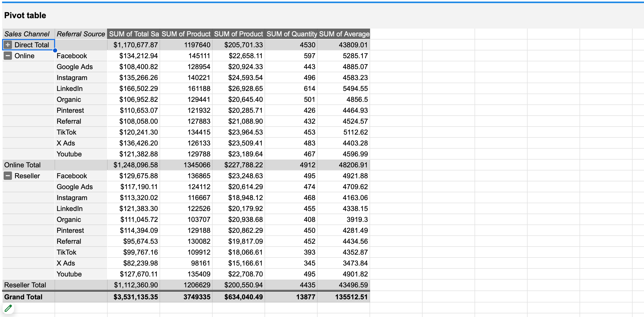
Task: Select Grand Total quantity 13877
Action: pyautogui.click(x=291, y=297)
